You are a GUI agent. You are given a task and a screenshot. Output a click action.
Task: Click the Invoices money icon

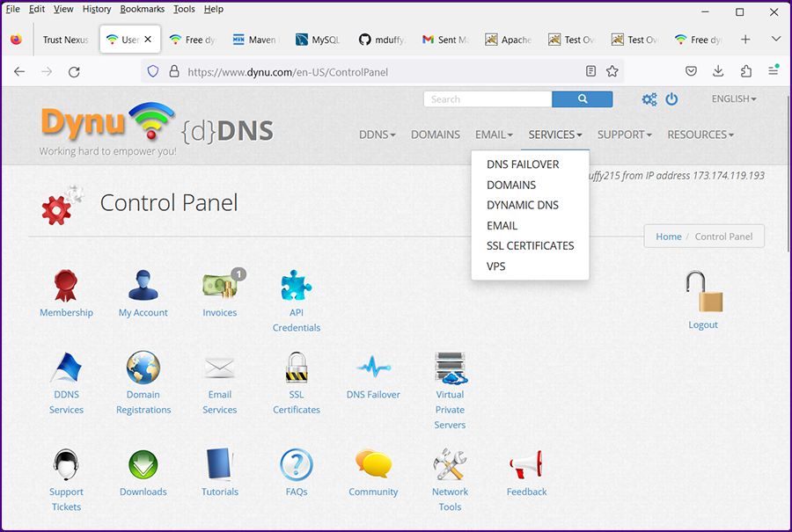coord(219,286)
